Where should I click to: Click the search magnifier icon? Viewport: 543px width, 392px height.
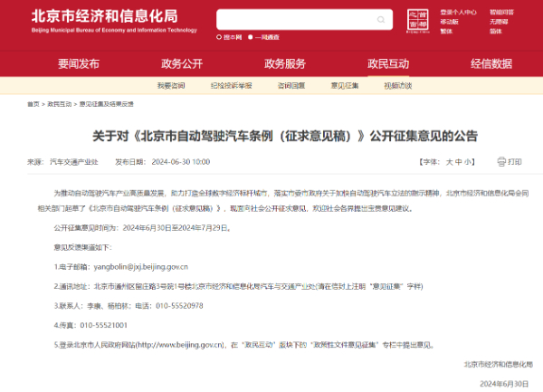[382, 19]
